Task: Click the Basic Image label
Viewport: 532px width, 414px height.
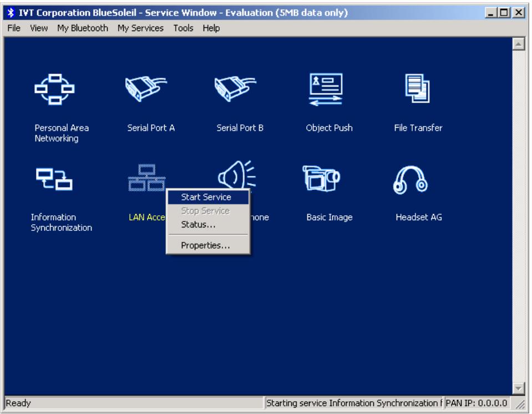Action: tap(330, 217)
